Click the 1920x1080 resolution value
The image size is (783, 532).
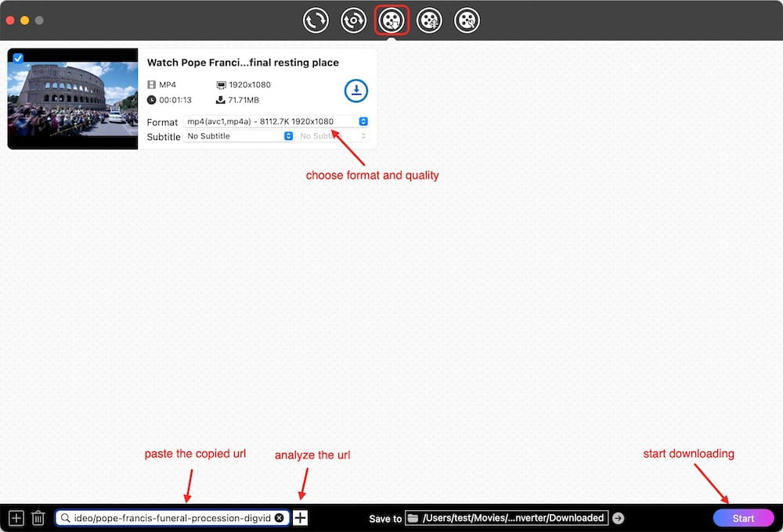250,84
